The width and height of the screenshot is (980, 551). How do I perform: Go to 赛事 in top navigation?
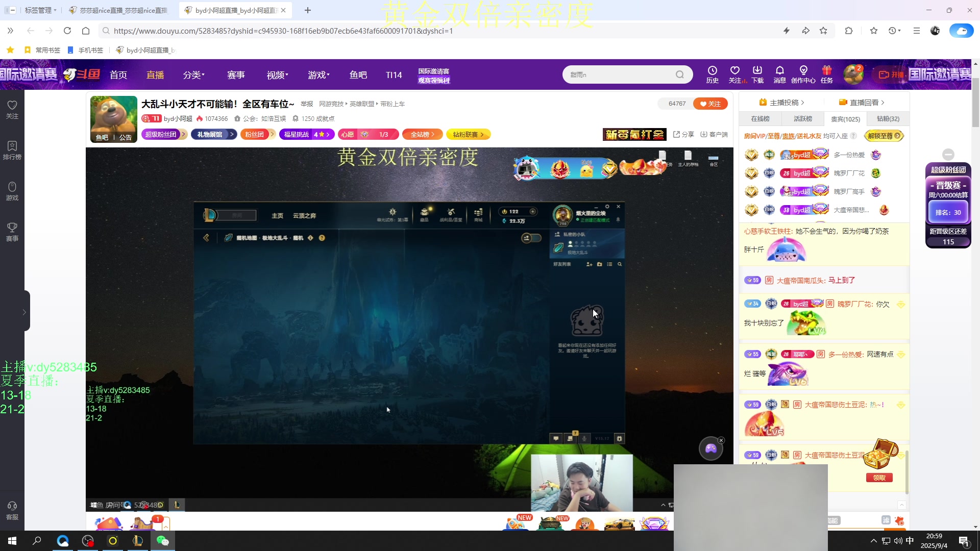click(236, 75)
